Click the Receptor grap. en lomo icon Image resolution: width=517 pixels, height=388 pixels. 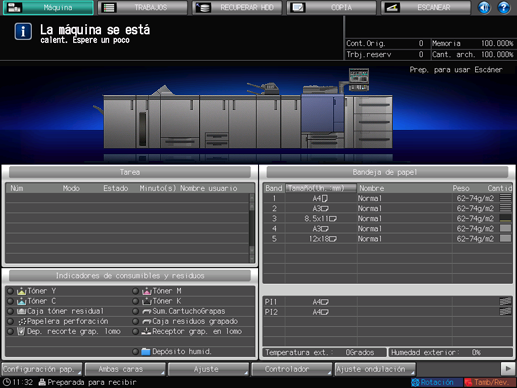point(147,332)
